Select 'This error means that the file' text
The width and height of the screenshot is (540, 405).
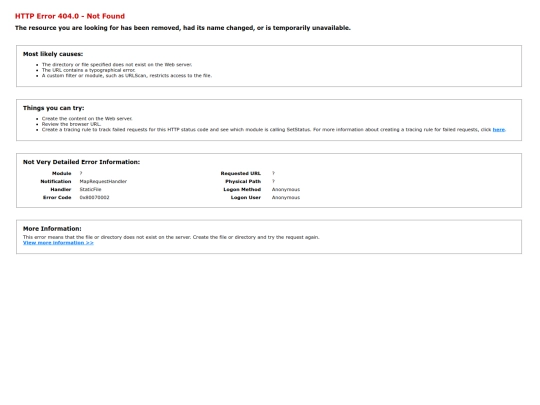[x=171, y=237]
